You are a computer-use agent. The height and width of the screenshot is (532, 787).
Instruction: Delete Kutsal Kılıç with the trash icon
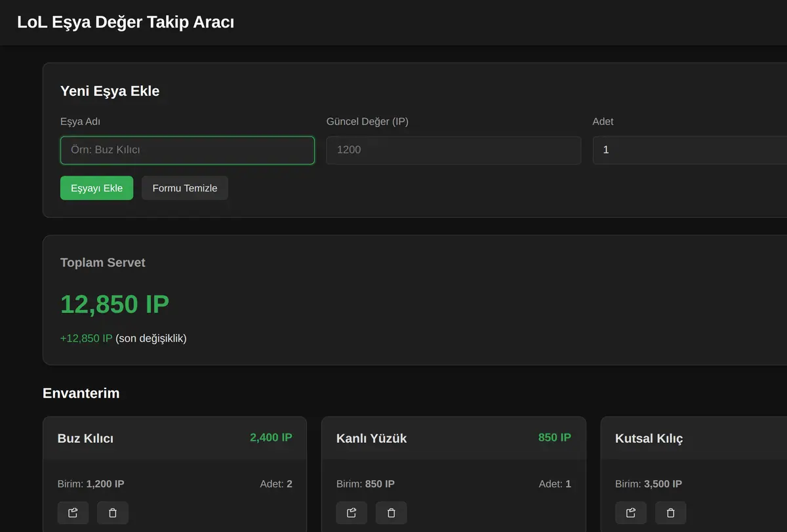pyautogui.click(x=670, y=513)
